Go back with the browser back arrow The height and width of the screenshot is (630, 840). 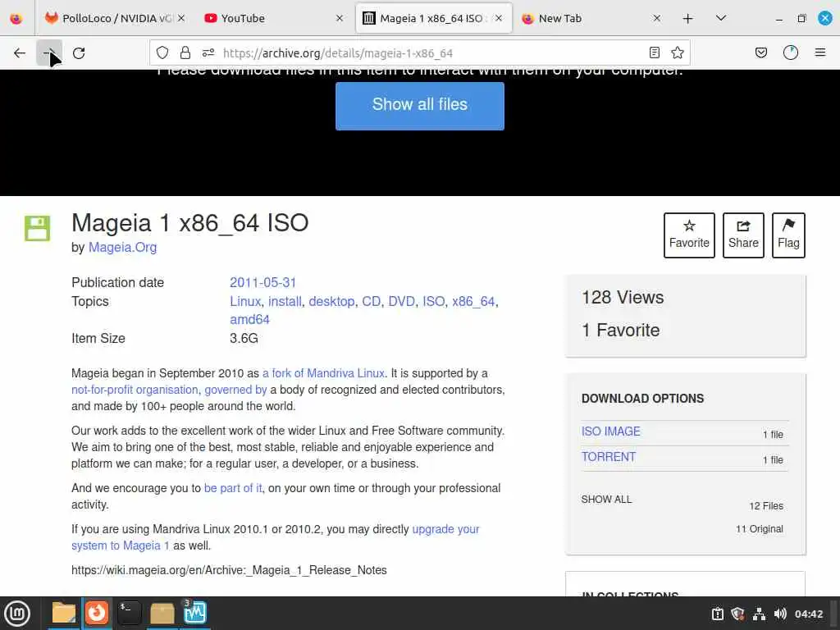(20, 53)
